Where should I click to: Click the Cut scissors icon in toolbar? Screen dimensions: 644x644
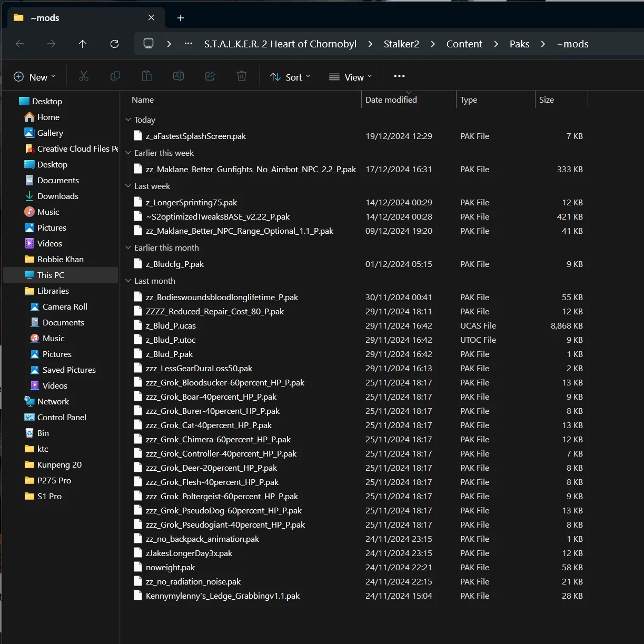coord(84,76)
